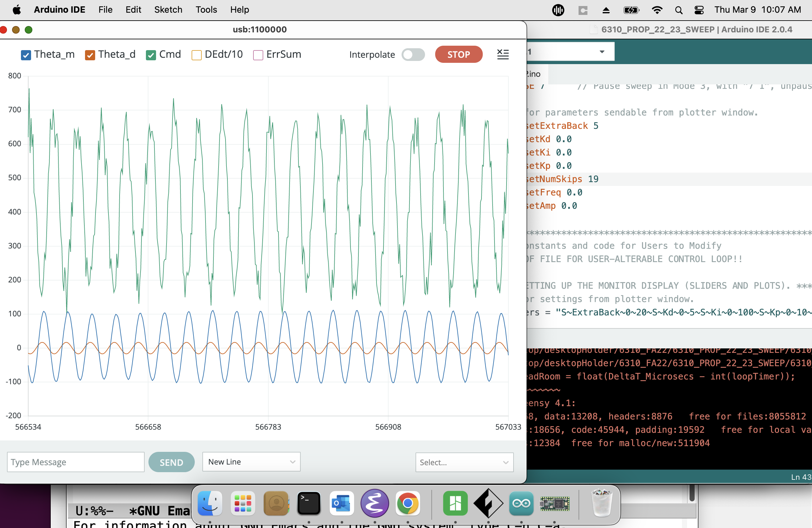Open Launchpad from the dock
The image size is (812, 528).
(x=243, y=504)
